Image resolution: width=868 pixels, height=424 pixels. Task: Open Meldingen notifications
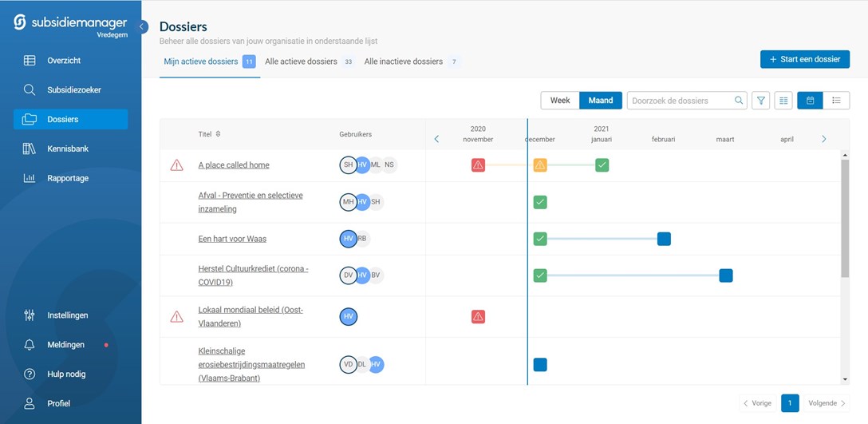click(65, 345)
